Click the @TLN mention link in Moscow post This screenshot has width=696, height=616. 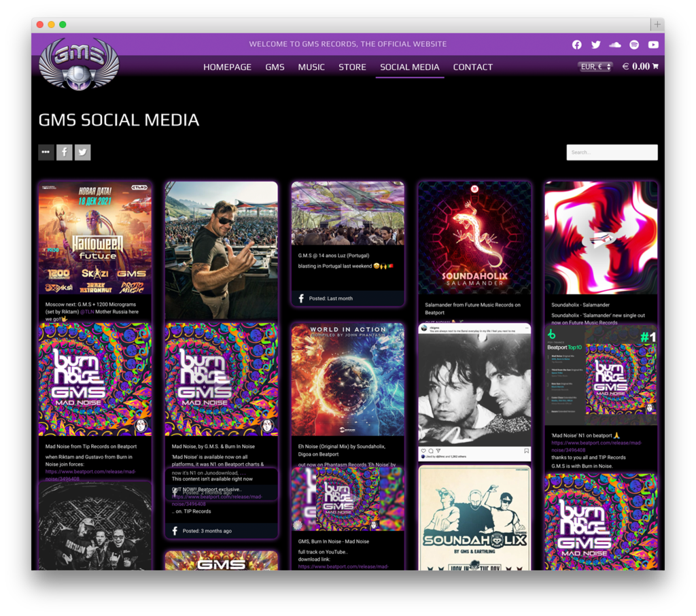point(86,312)
